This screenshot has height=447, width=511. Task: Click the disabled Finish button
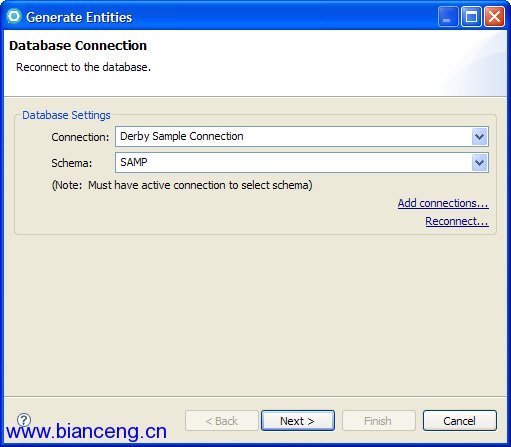379,421
